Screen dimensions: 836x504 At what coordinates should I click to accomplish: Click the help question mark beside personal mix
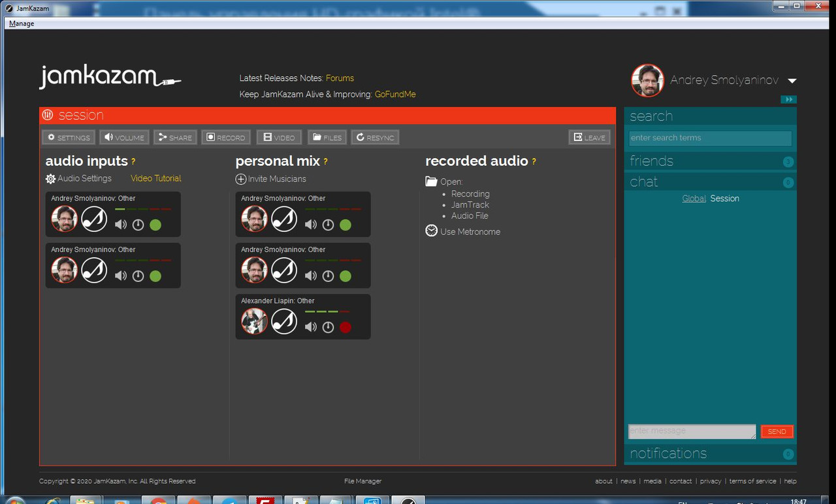[x=325, y=162]
